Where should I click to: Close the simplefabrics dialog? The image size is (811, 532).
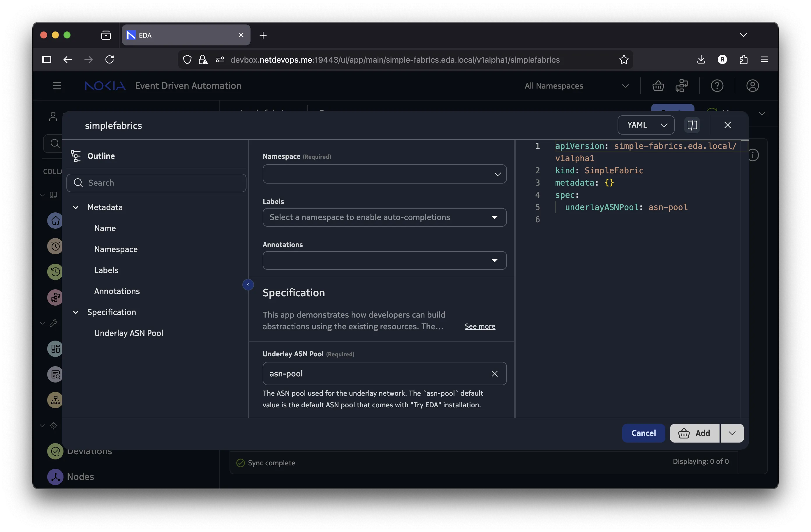click(x=727, y=125)
